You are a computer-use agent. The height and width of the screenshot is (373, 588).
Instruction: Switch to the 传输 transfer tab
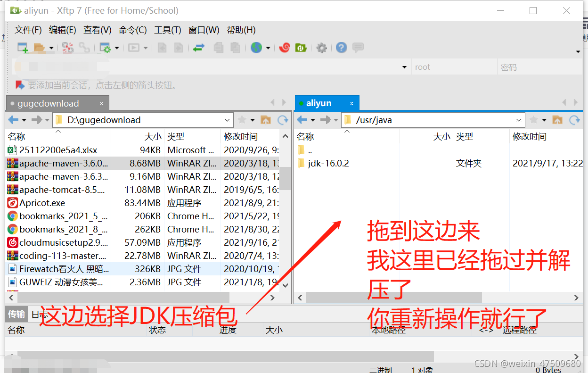[x=16, y=314]
